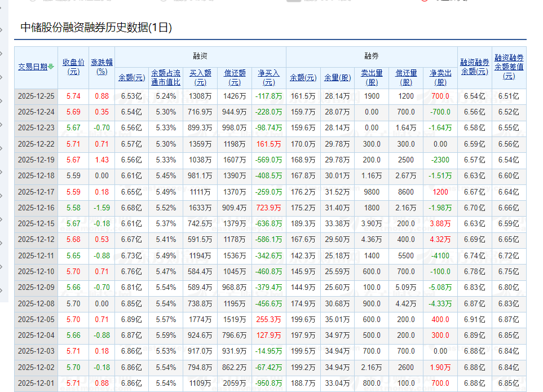Sort by 净买入(元) column header
543x392 pixels.
click(269, 78)
